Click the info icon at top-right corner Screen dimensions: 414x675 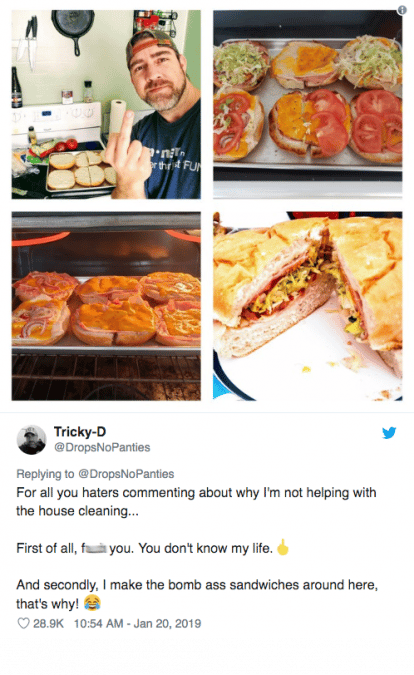click(402, 10)
